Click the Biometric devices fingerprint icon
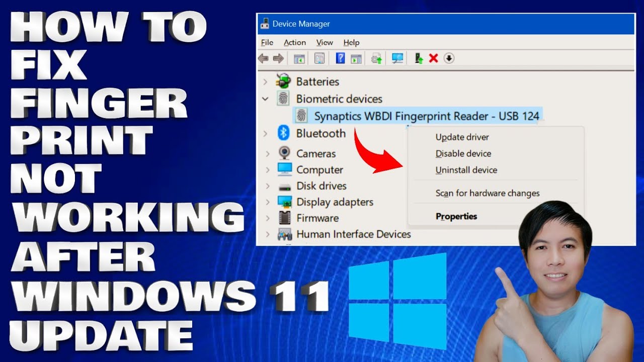Screen dimensions: 644x362 284,99
